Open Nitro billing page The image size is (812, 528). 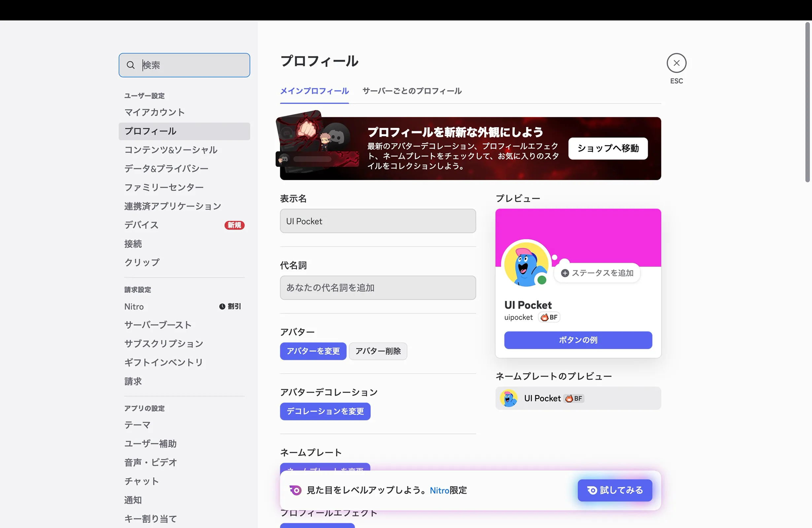[184, 306]
